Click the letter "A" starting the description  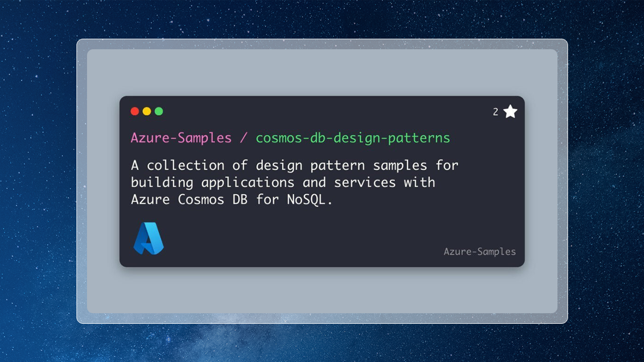[135, 165]
